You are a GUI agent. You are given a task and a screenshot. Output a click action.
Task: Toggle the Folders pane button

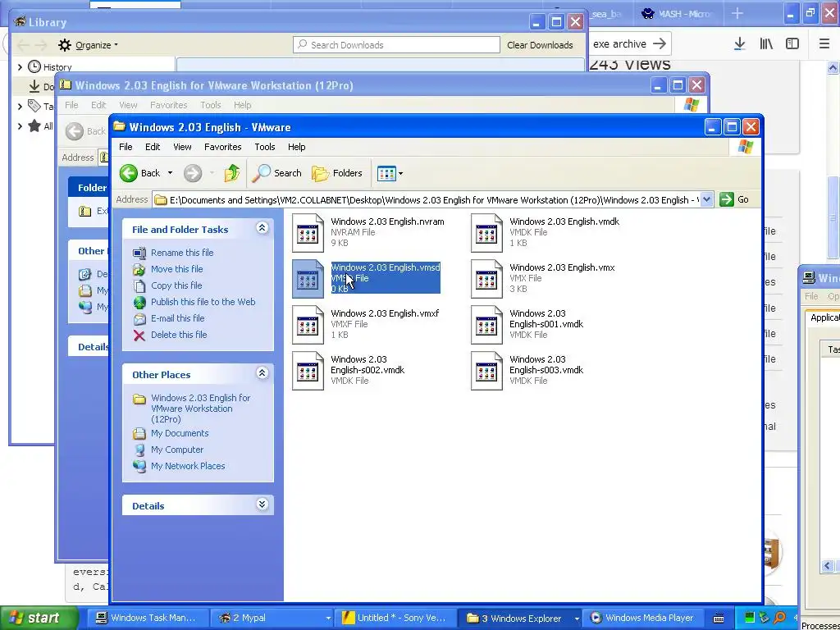[337, 173]
